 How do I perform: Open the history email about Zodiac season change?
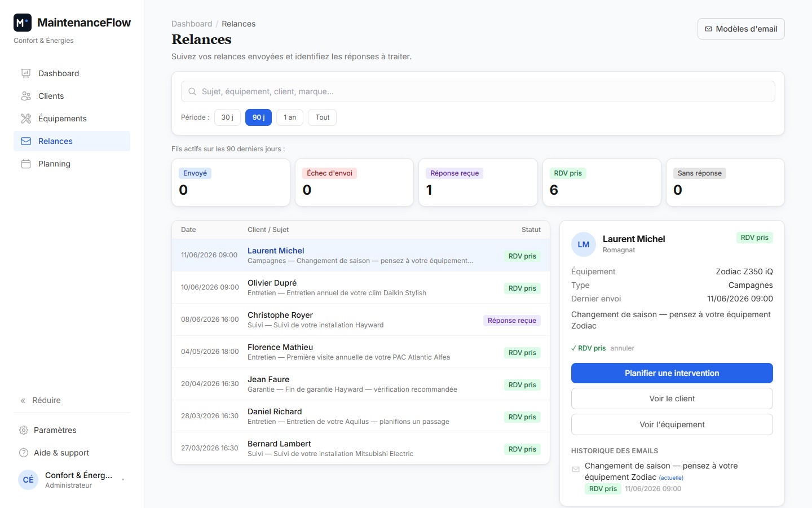672,477
